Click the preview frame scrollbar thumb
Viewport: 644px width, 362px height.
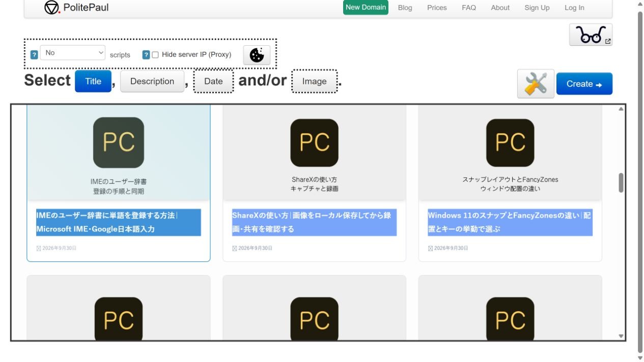pos(621,183)
